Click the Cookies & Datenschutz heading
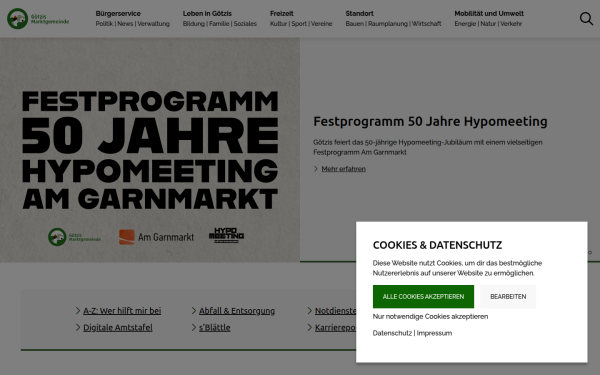The image size is (600, 375). click(437, 245)
